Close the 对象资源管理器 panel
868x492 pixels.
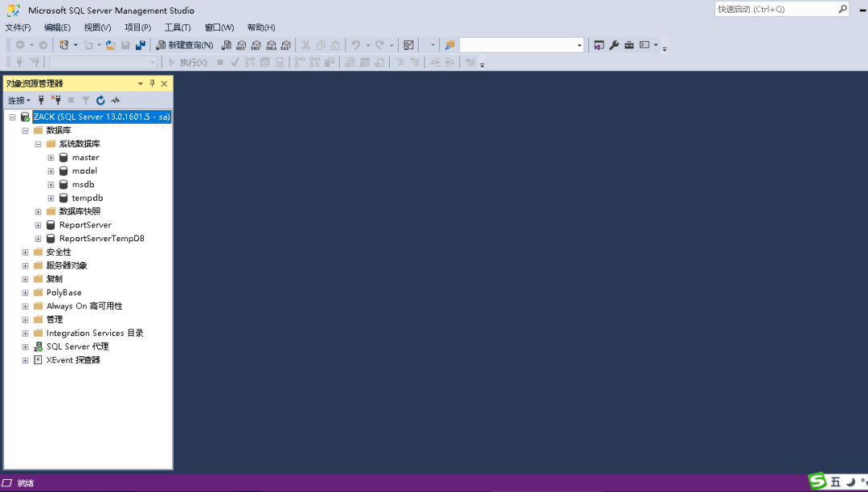point(164,84)
